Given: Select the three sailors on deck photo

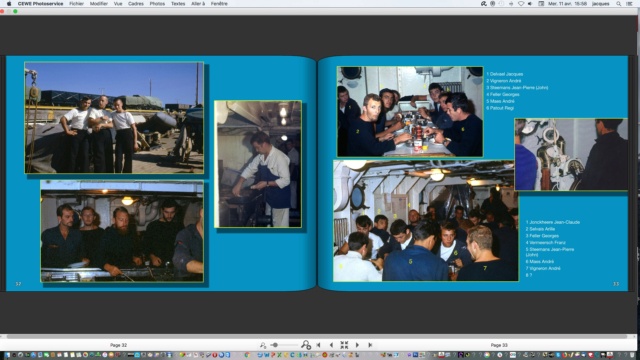Looking at the screenshot, I should point(114,118).
